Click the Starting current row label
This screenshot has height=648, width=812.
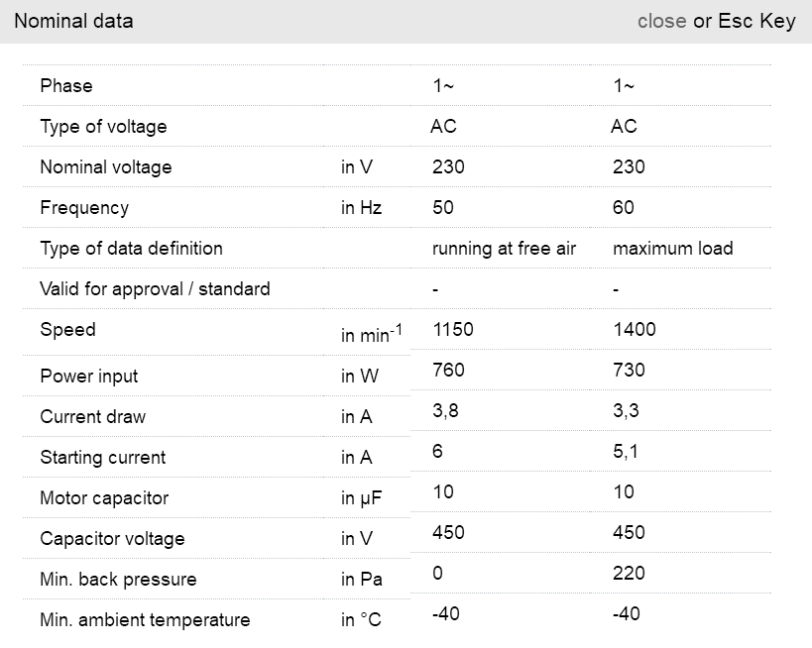tap(103, 458)
